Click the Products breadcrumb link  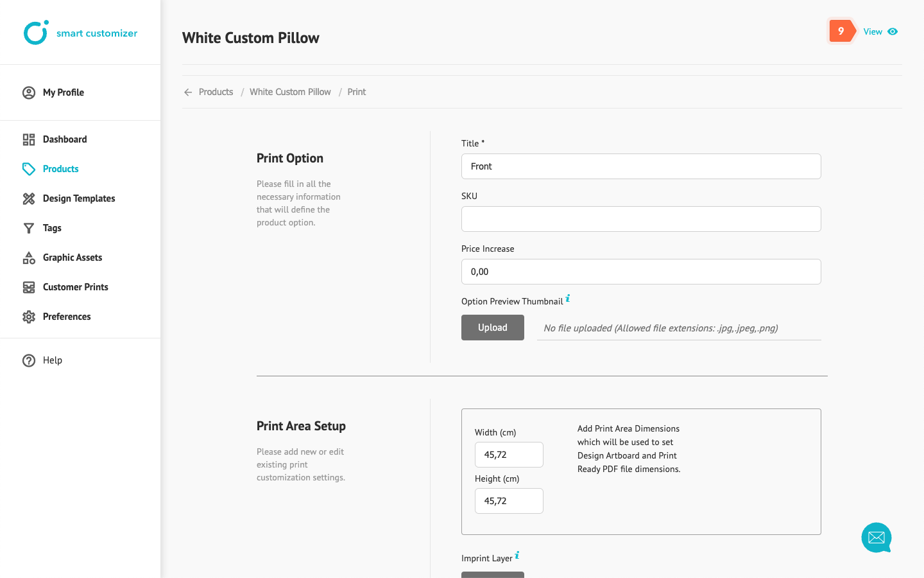pyautogui.click(x=216, y=92)
